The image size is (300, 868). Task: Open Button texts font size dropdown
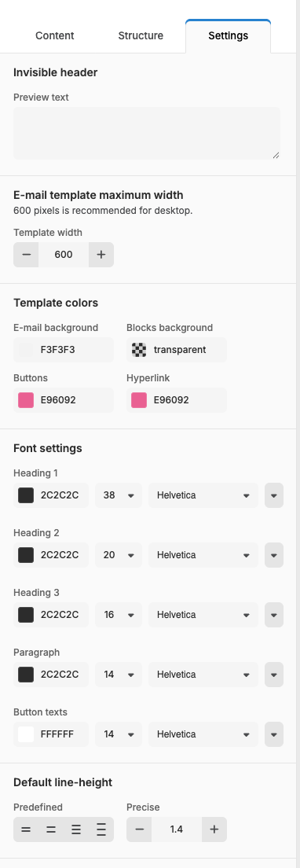click(119, 734)
